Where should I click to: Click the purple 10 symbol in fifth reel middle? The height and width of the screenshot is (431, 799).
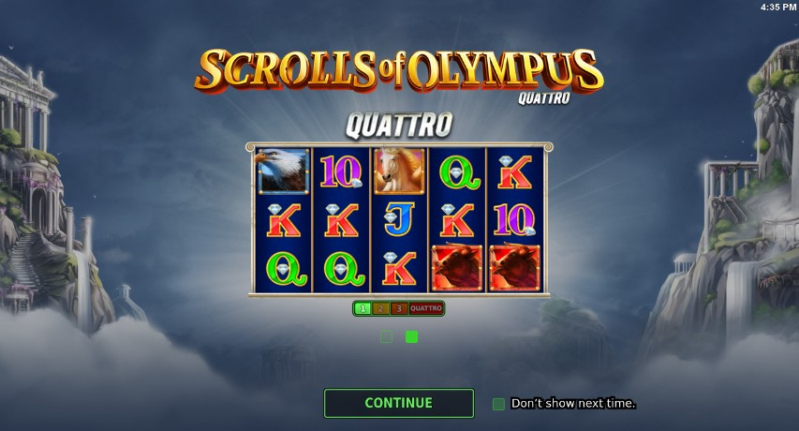tap(515, 220)
